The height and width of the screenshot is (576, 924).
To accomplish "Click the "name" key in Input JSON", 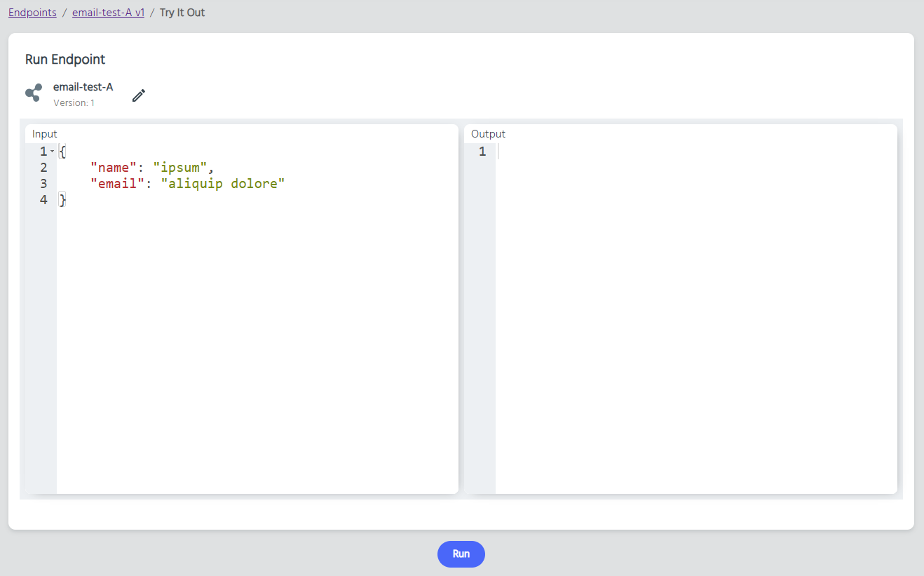I will pyautogui.click(x=110, y=168).
